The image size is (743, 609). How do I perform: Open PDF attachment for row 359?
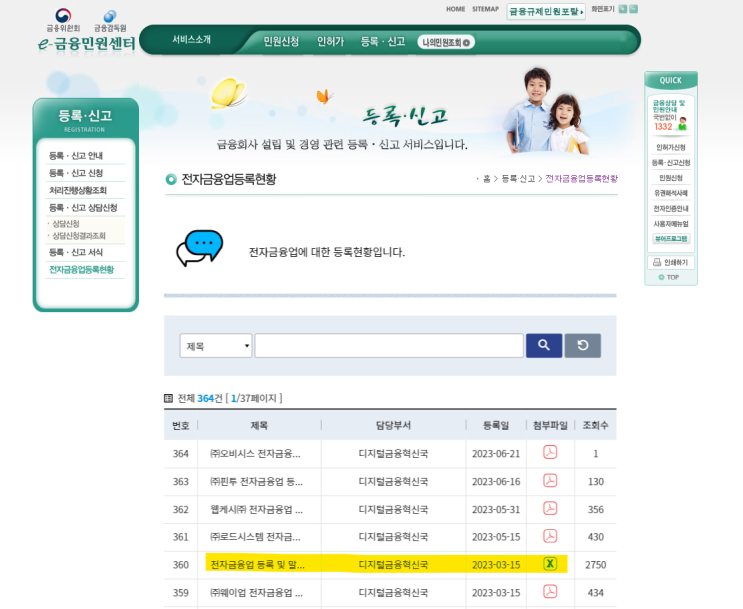550,591
